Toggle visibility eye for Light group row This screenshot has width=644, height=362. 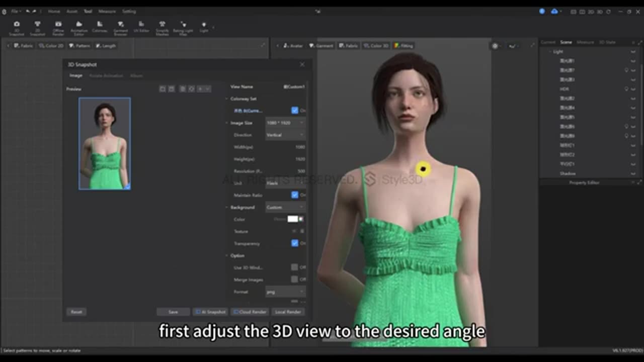633,52
